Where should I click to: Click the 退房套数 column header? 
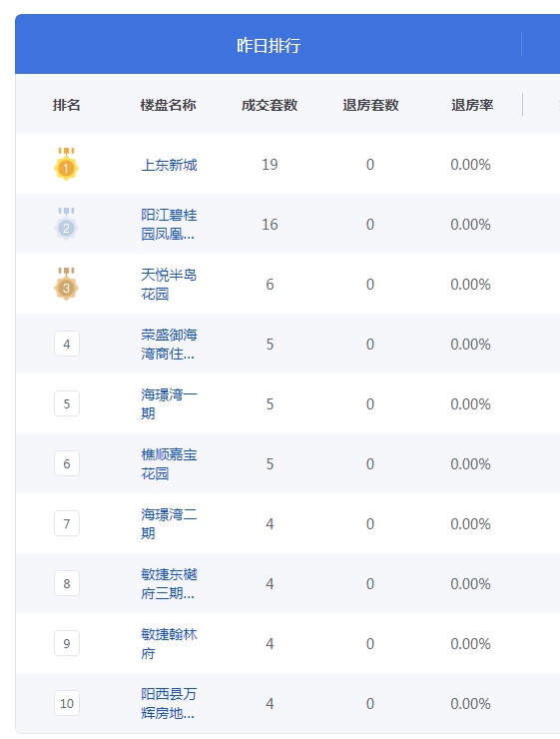point(370,105)
